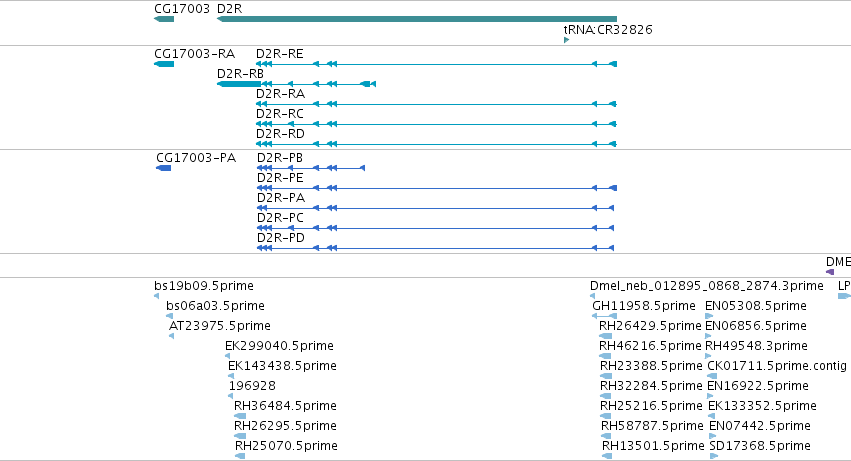This screenshot has width=851, height=461.
Task: Click the D2R-RB transcript thick exon
Action: pyautogui.click(x=239, y=84)
